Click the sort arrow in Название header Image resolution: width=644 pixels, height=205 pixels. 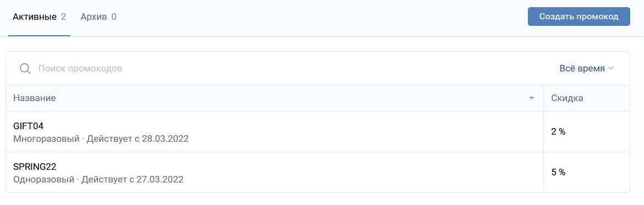(532, 98)
